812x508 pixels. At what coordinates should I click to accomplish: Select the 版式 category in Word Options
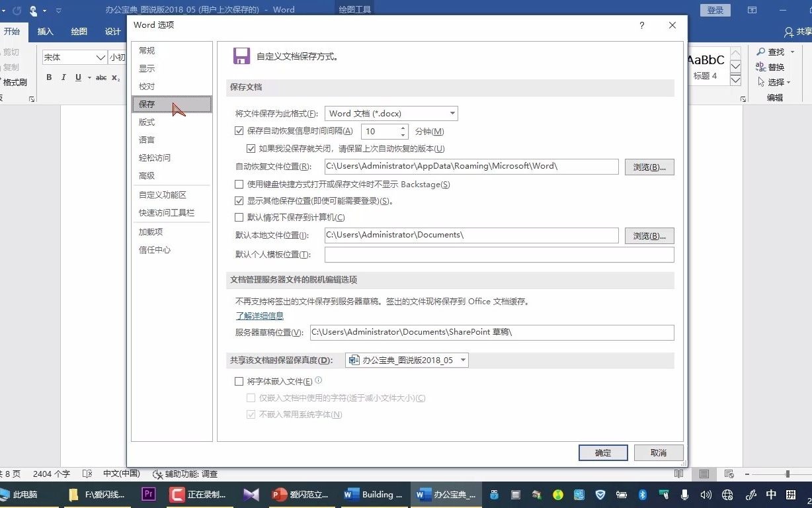pyautogui.click(x=147, y=122)
